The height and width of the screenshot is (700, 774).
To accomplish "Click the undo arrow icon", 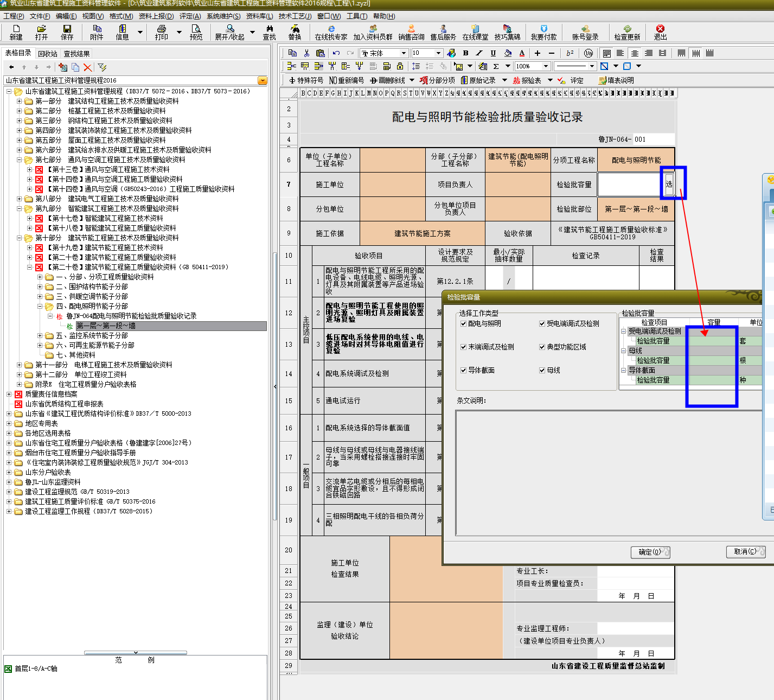I will pyautogui.click(x=336, y=53).
